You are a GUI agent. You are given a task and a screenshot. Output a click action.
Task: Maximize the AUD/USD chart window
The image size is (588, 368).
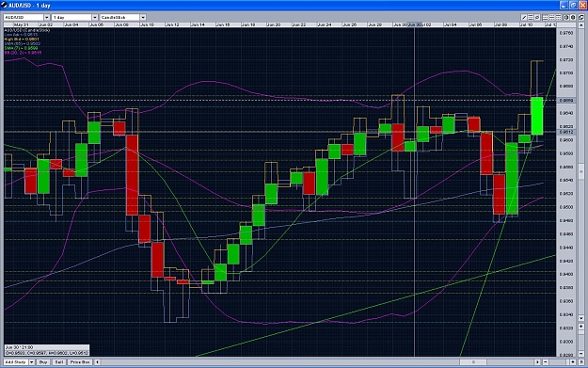pos(573,5)
